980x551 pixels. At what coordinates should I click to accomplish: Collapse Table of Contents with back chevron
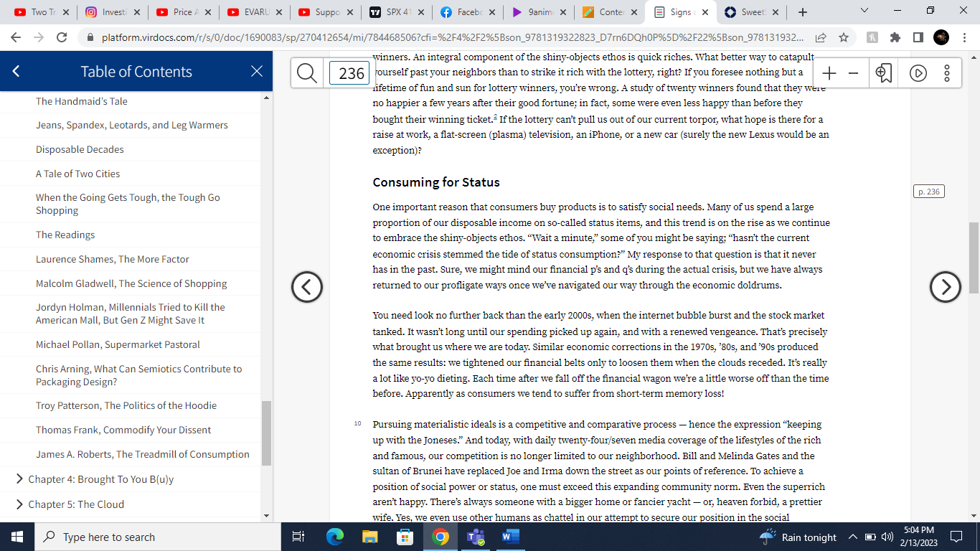[x=16, y=71]
